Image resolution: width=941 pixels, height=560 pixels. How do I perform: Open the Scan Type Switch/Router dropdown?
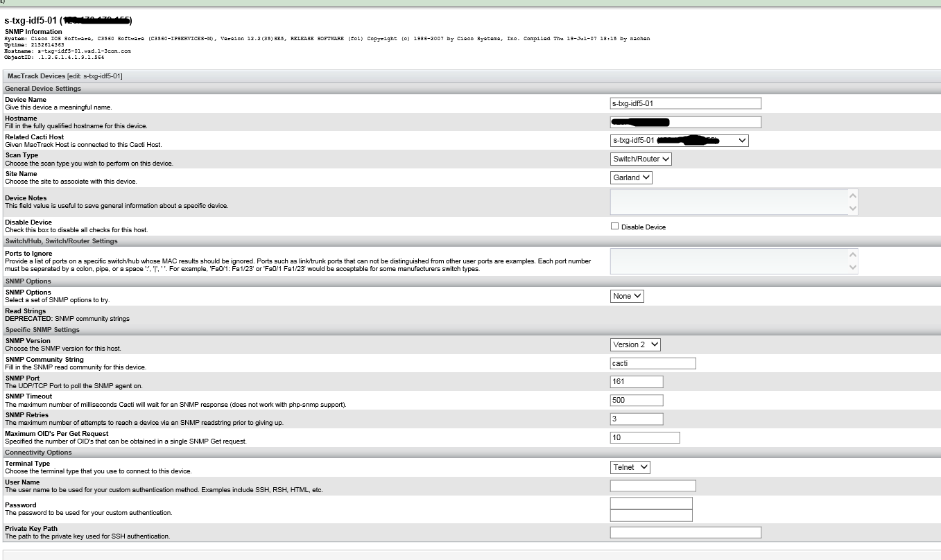point(641,159)
